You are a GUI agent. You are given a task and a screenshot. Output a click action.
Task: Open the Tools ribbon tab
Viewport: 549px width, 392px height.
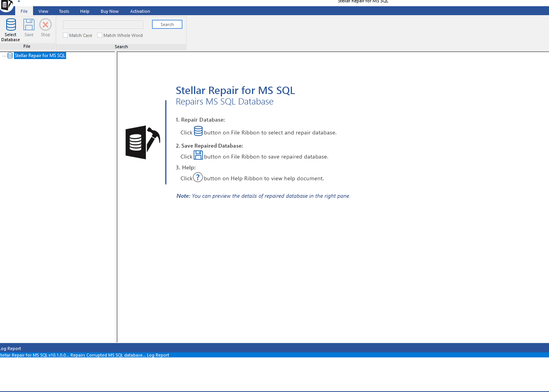[x=64, y=11]
